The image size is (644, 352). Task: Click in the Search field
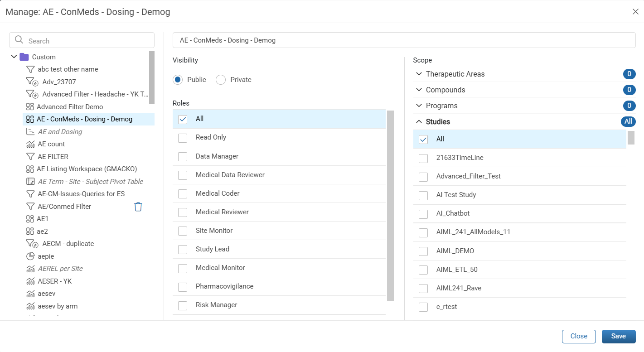(x=82, y=40)
